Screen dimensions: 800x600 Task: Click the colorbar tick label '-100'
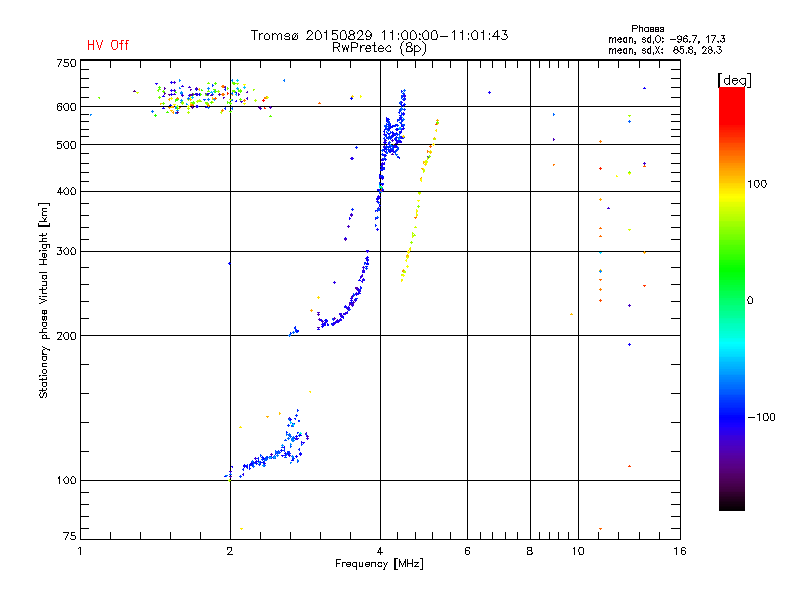(761, 417)
